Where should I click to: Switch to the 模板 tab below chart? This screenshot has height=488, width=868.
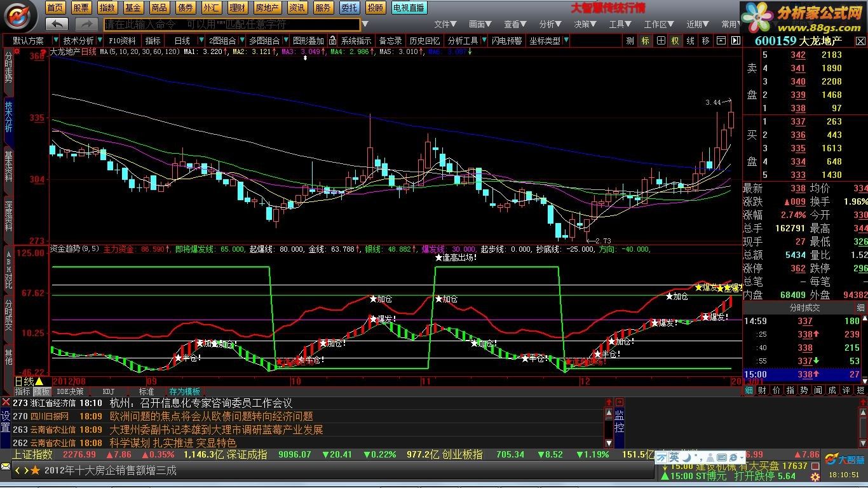coord(41,391)
